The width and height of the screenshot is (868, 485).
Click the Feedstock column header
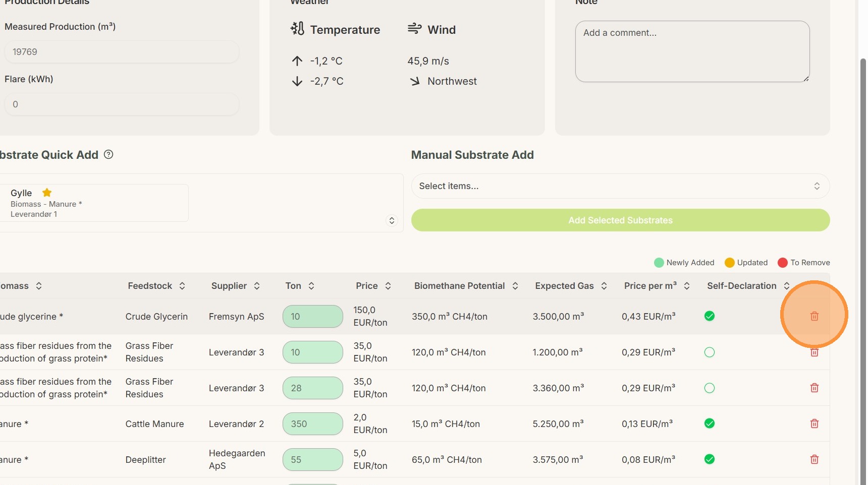coord(156,286)
